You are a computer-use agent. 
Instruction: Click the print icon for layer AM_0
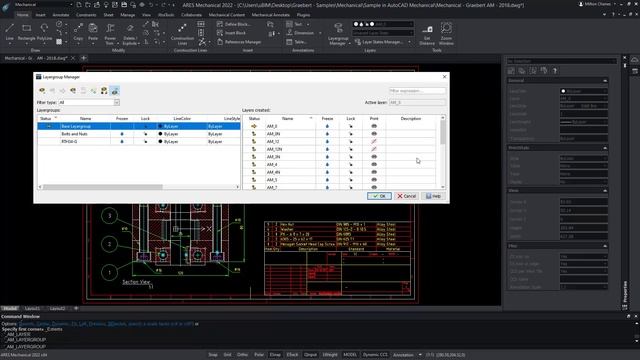pos(374,126)
